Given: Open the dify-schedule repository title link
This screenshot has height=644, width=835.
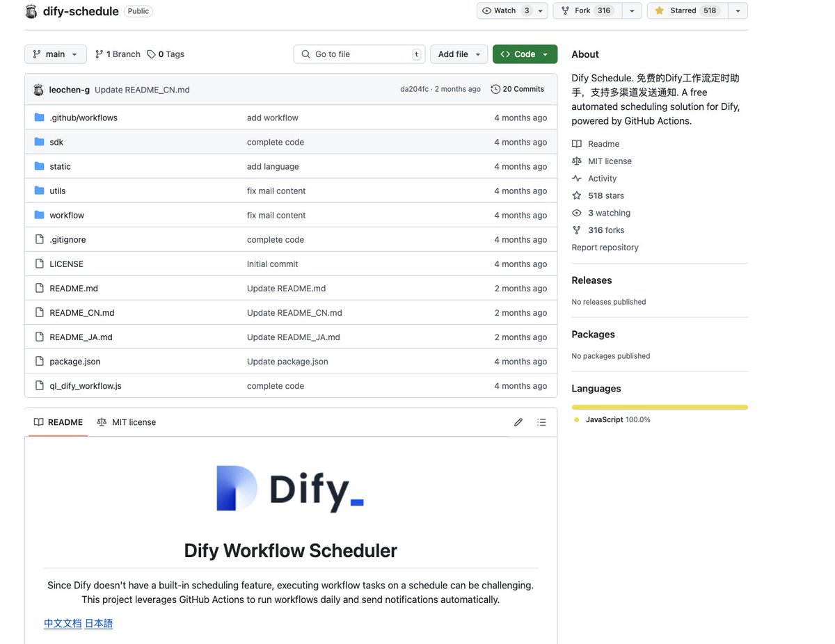Looking at the screenshot, I should 81,11.
